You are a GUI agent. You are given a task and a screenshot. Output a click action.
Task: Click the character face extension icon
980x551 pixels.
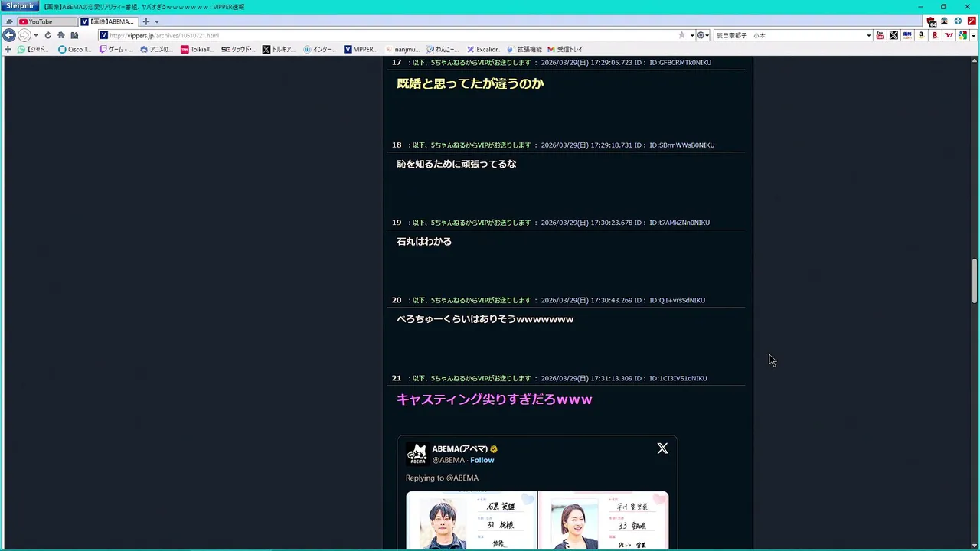944,21
